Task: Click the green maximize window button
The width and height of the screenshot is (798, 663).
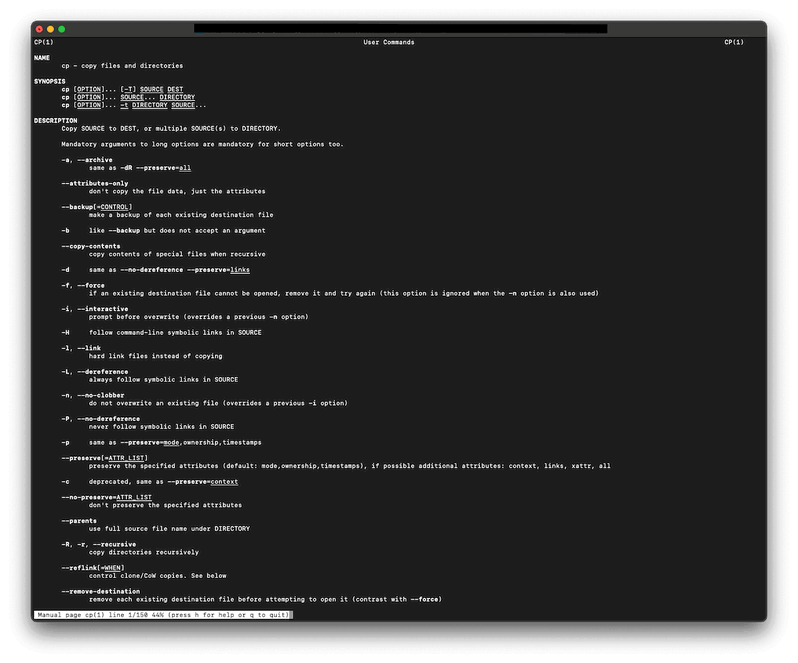Action: point(61,29)
